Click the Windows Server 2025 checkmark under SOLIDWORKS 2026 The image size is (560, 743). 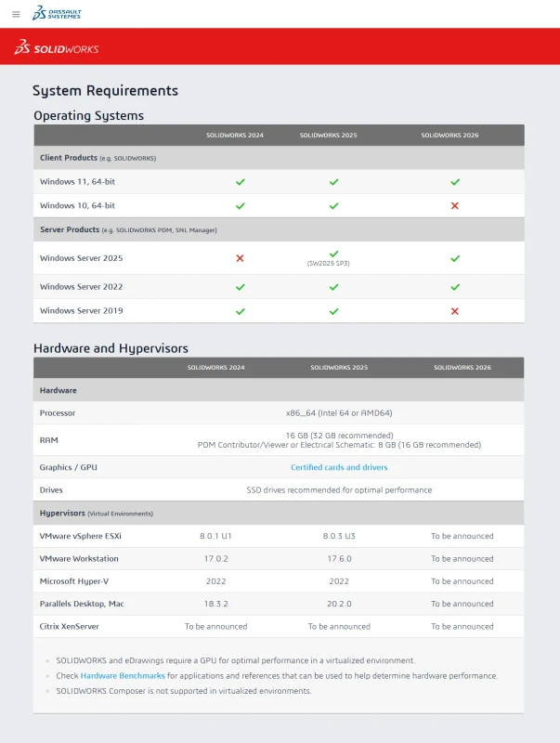[x=455, y=259]
